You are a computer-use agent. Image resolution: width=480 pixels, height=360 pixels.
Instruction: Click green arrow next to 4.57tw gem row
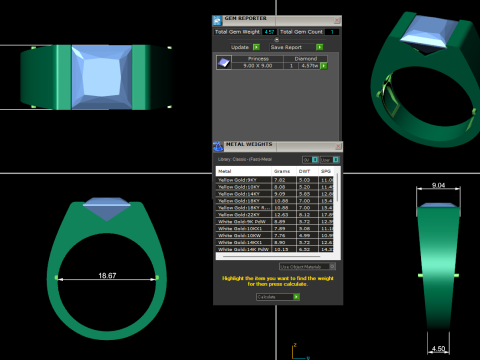tap(323, 66)
